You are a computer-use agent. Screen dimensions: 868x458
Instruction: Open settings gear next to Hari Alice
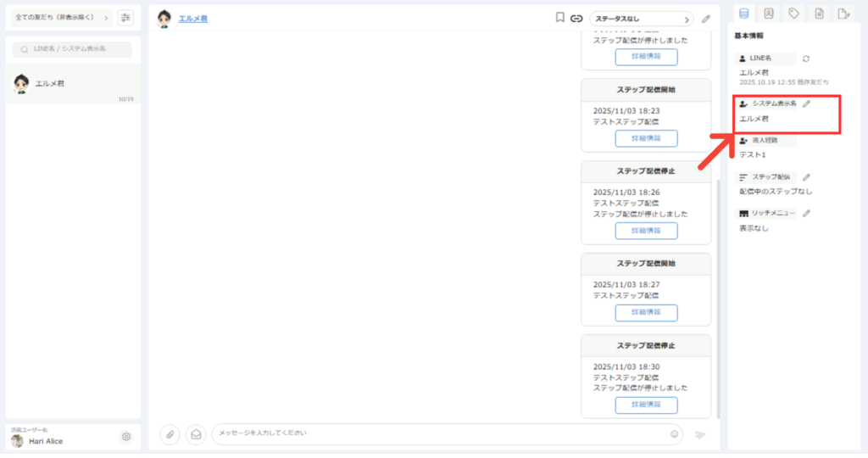pos(126,437)
